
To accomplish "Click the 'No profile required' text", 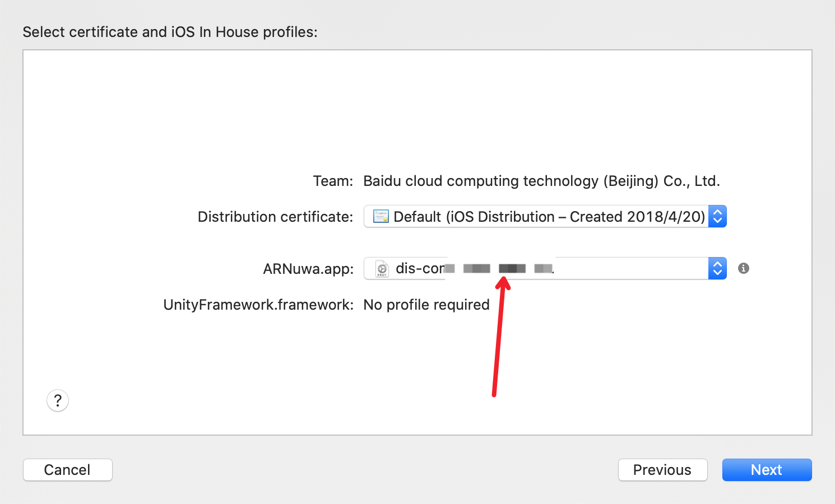I will pyautogui.click(x=426, y=305).
